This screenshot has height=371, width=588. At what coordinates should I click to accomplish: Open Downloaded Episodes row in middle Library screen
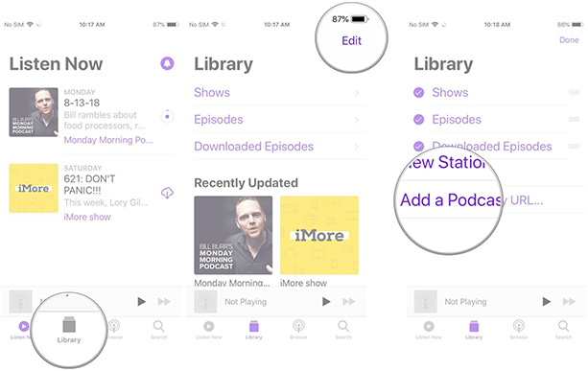click(280, 147)
